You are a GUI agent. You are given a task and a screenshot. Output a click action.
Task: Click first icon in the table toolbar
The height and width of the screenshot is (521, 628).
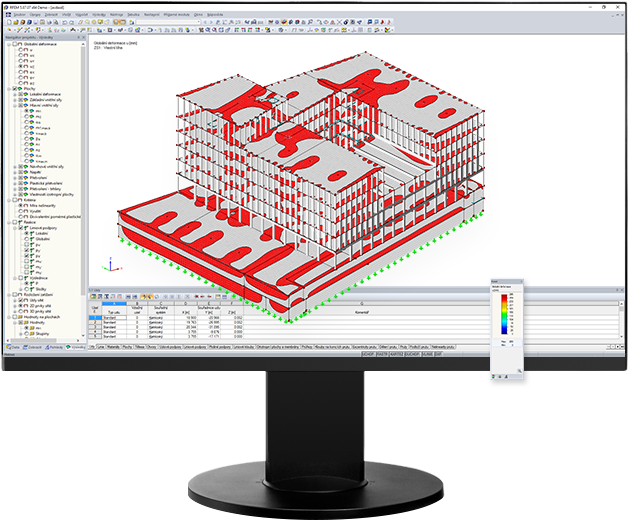coord(94,297)
